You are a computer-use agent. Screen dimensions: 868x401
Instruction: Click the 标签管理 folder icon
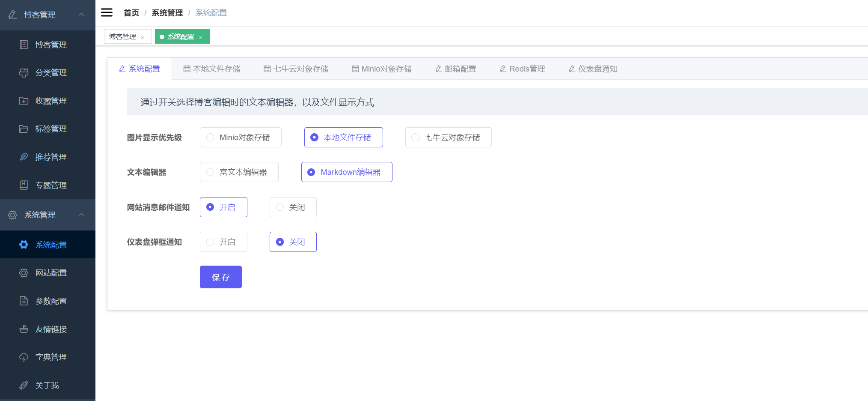[24, 129]
